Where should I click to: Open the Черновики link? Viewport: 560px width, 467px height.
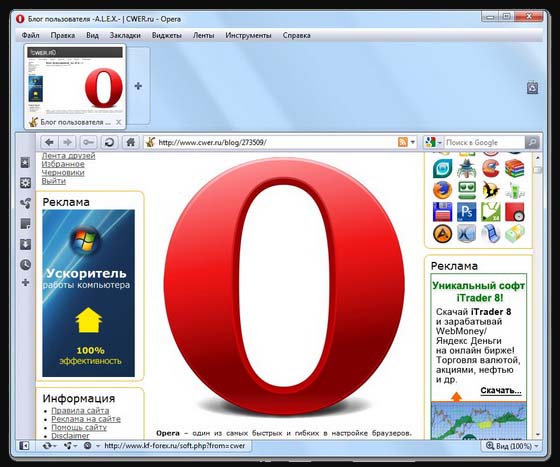[63, 172]
